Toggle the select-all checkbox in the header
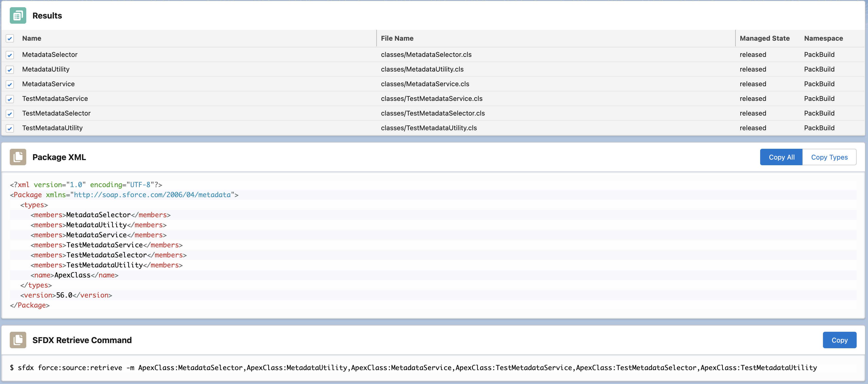This screenshot has width=868, height=384. [x=10, y=38]
